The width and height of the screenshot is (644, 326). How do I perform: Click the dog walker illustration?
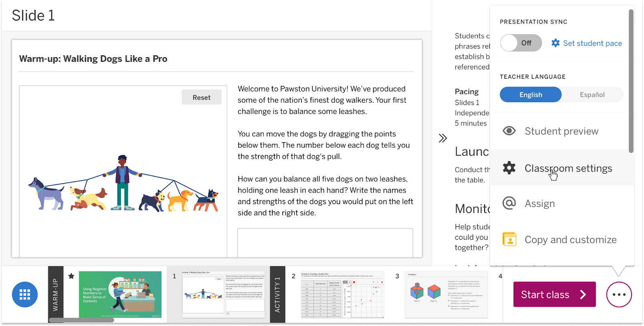[x=123, y=183]
